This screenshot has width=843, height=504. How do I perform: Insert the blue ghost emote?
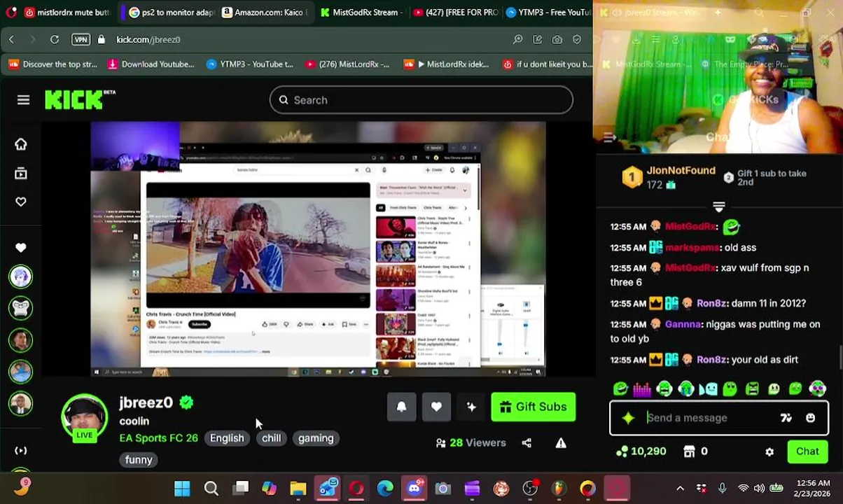point(708,388)
